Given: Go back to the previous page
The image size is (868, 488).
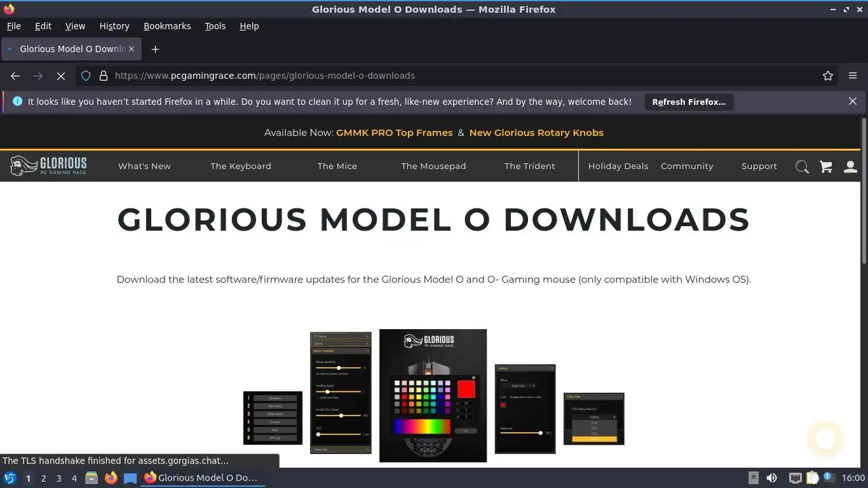Looking at the screenshot, I should click(x=15, y=76).
